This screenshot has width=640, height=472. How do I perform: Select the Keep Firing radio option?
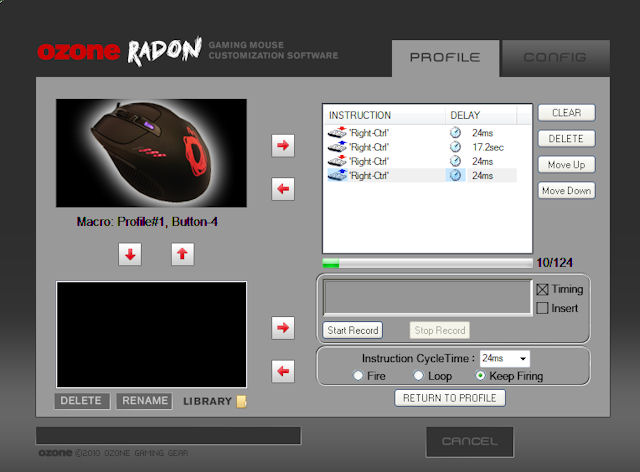480,376
